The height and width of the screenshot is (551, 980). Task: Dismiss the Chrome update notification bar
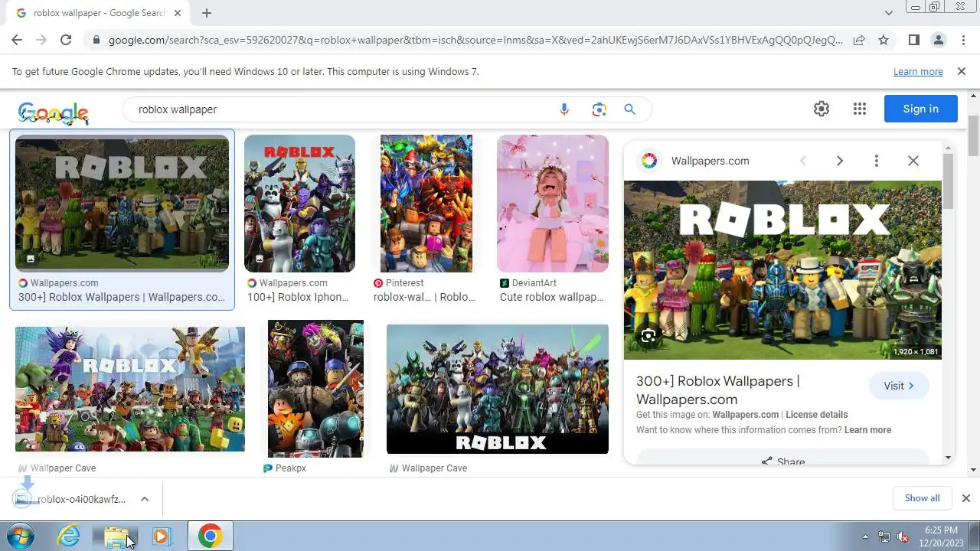click(x=962, y=71)
